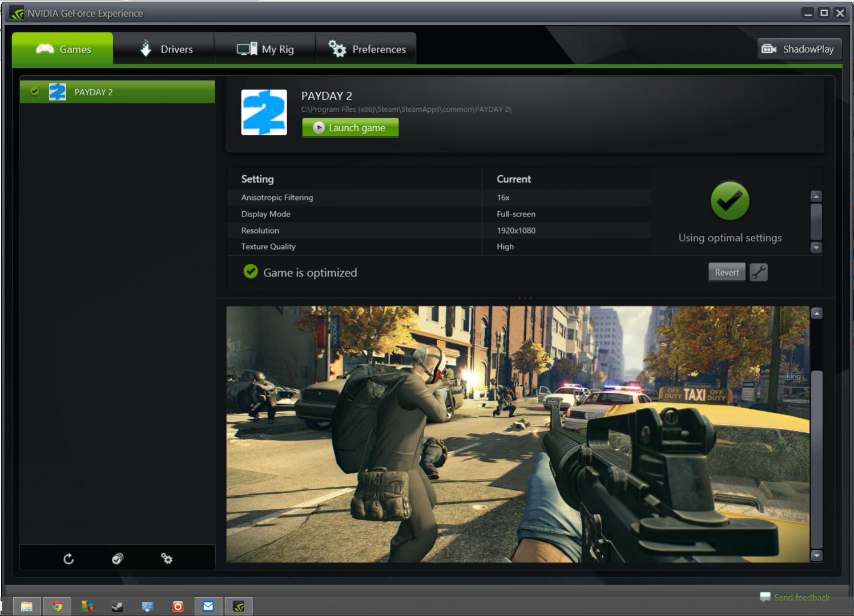Launch the PAYDAY 2 game

pos(350,128)
